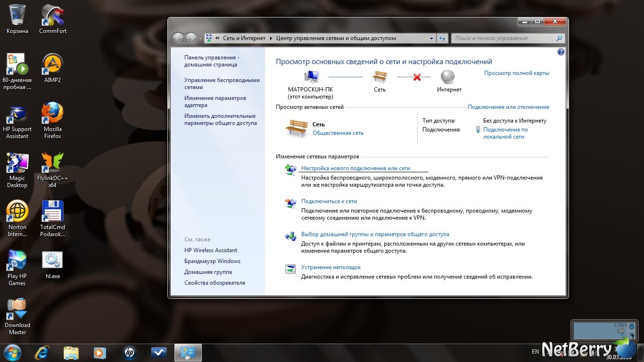Viewport: 644px width, 362px height.
Task: Click the Интернет globe icon
Action: (x=447, y=76)
